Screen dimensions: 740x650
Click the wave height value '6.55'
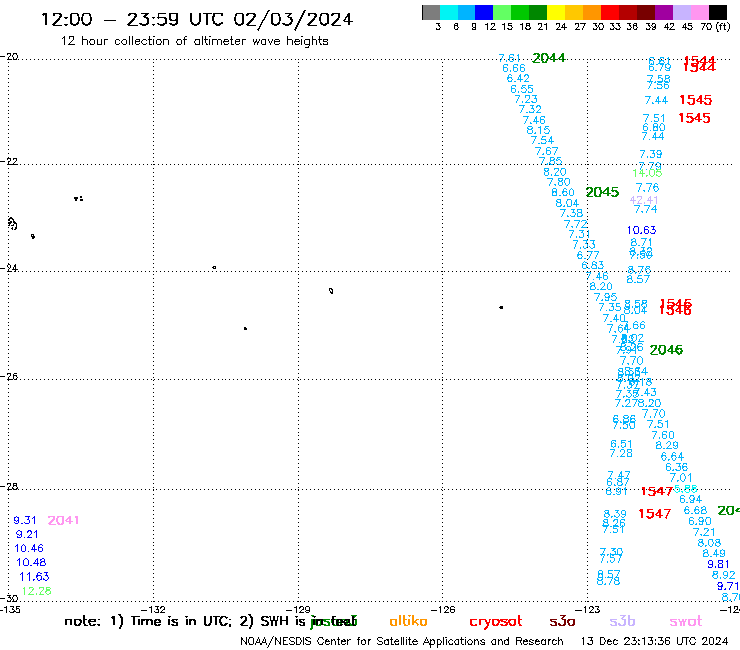pyautogui.click(x=522, y=89)
